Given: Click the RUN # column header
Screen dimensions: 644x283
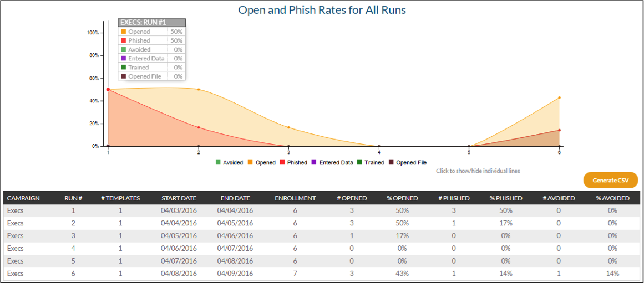Looking at the screenshot, I should click(x=73, y=198).
